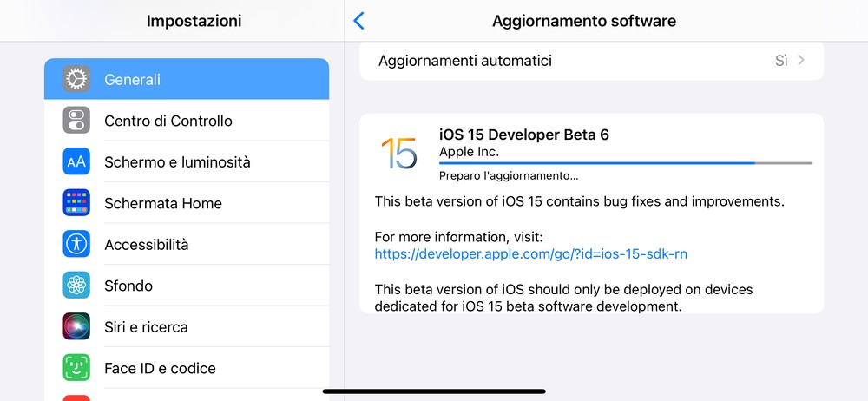Open the developer.apple.com release notes link
The width and height of the screenshot is (868, 401).
[x=531, y=253]
